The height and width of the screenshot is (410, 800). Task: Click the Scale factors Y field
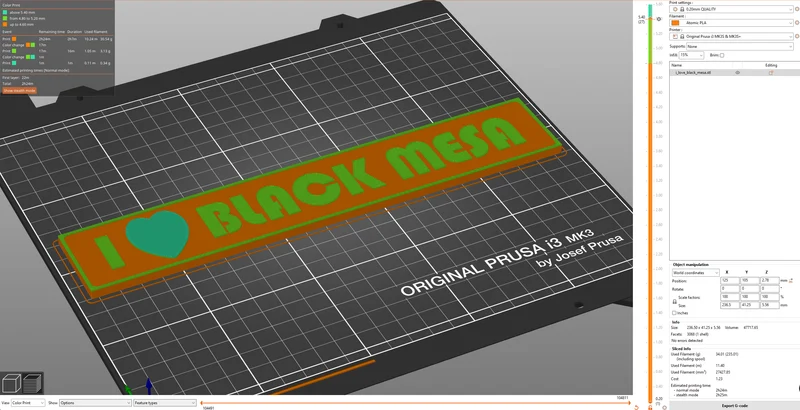tap(749, 297)
